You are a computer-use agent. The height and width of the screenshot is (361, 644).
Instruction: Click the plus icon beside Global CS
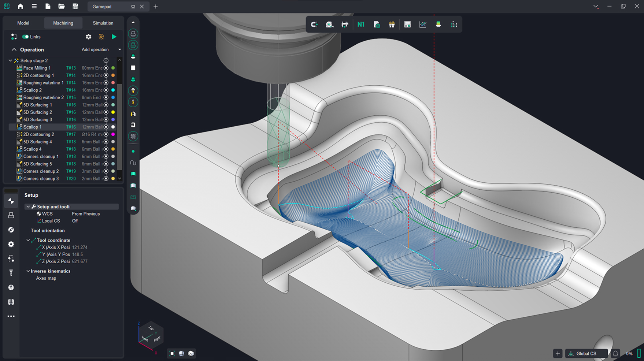tap(558, 353)
